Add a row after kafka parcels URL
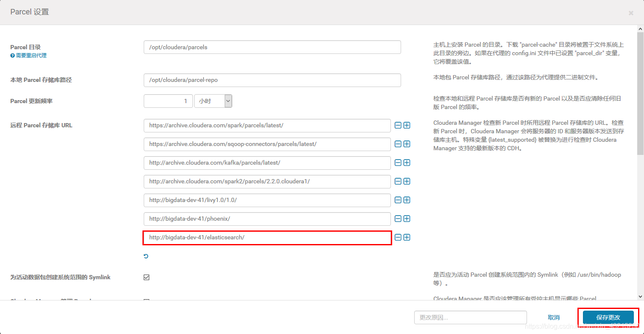This screenshot has width=644, height=334. (x=407, y=163)
